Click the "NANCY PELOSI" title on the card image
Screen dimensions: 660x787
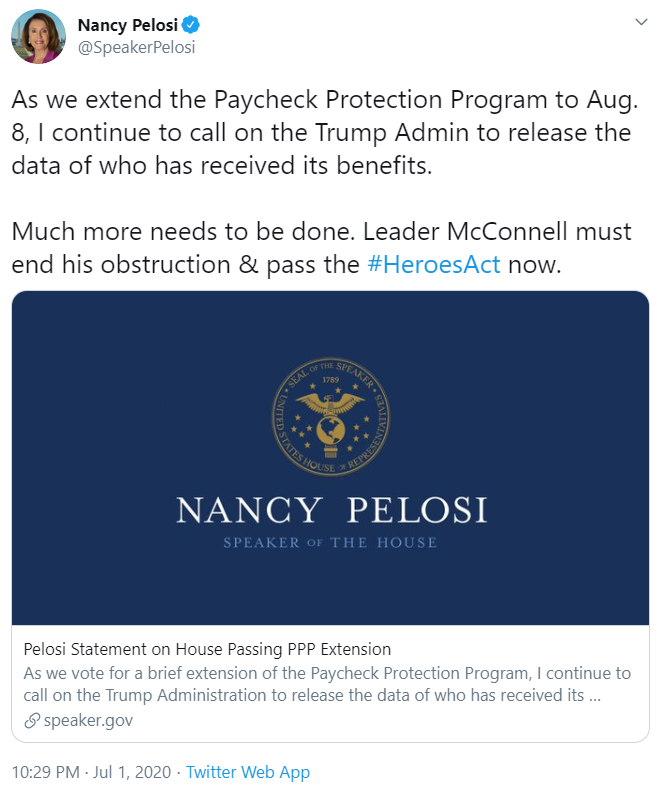pos(331,510)
